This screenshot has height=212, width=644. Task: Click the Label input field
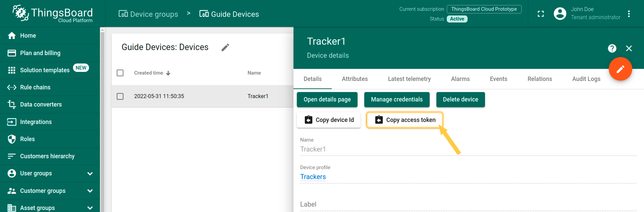point(468,204)
